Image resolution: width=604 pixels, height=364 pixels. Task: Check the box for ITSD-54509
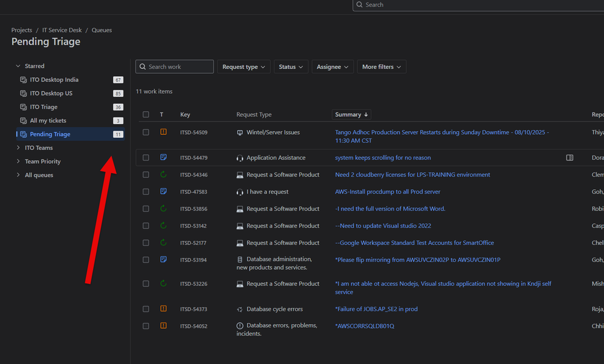pos(146,132)
